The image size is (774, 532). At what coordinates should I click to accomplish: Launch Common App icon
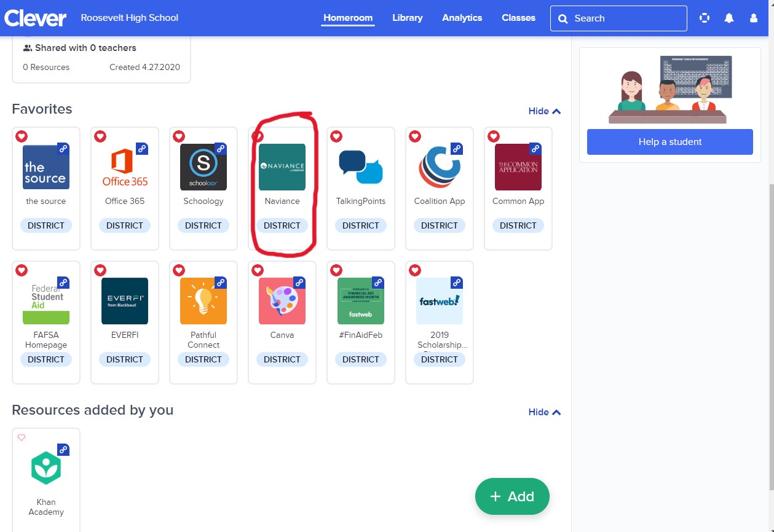click(518, 167)
